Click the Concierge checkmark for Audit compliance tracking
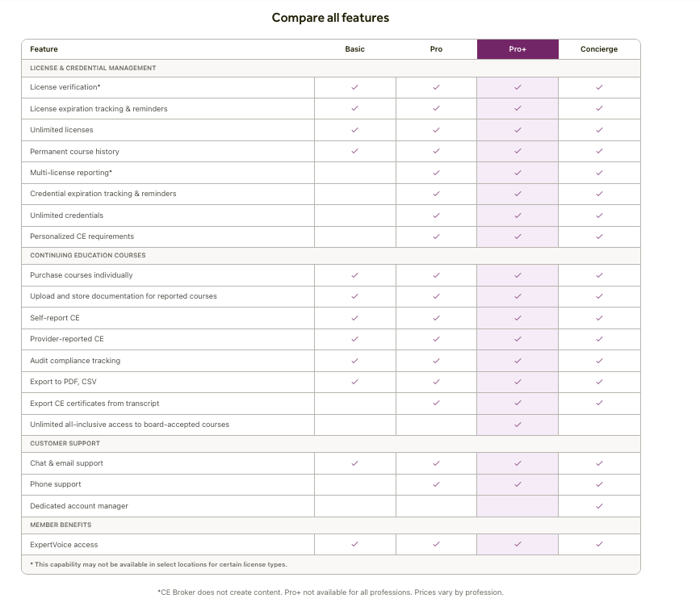This screenshot has width=700, height=611. [x=599, y=361]
